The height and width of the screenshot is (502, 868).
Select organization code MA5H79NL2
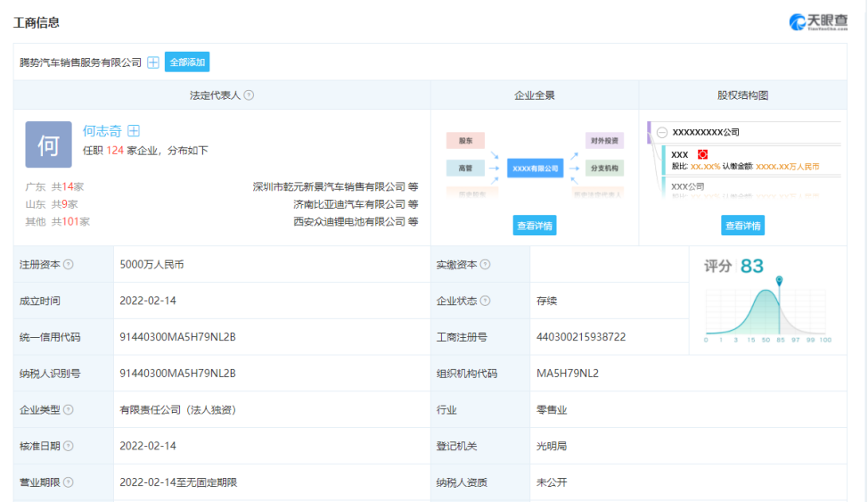(568, 374)
